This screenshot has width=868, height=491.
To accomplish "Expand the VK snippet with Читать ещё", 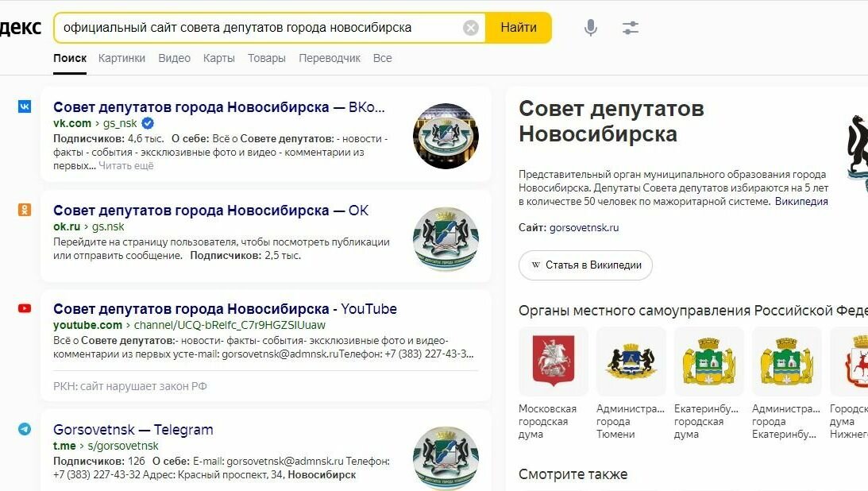I will [x=126, y=165].
